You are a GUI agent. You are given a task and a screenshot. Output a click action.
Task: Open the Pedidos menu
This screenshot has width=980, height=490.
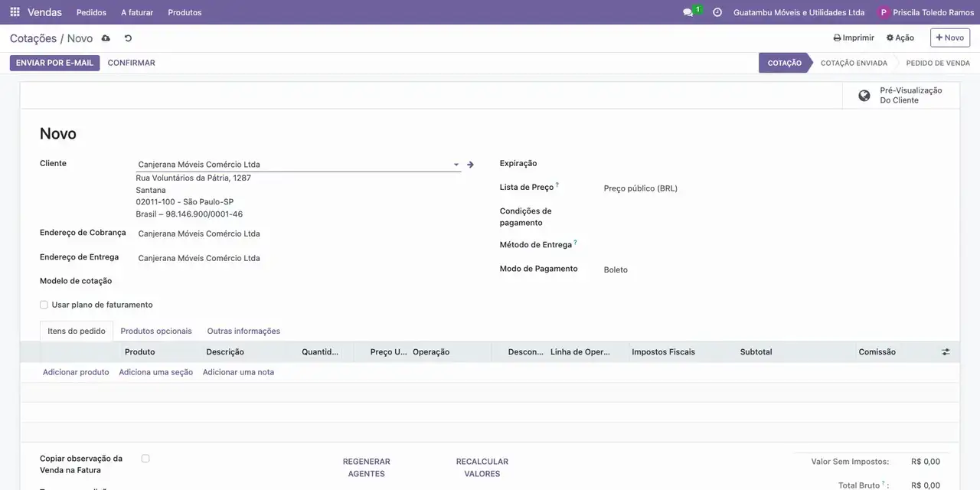[92, 12]
